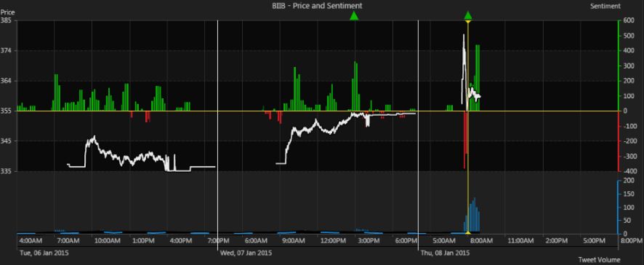
Task: Click the 150 tweet volume axis value
Action: coord(628,194)
